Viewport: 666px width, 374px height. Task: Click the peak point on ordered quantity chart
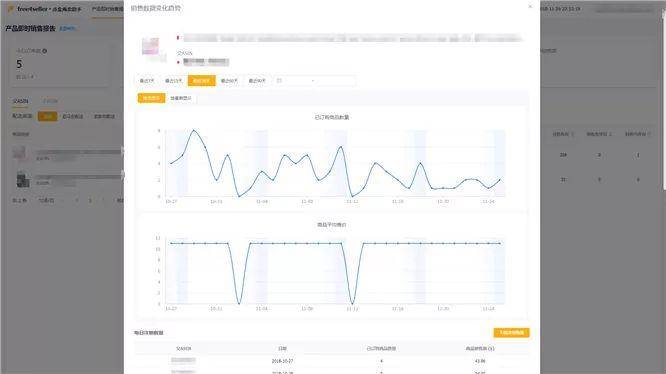coord(194,130)
